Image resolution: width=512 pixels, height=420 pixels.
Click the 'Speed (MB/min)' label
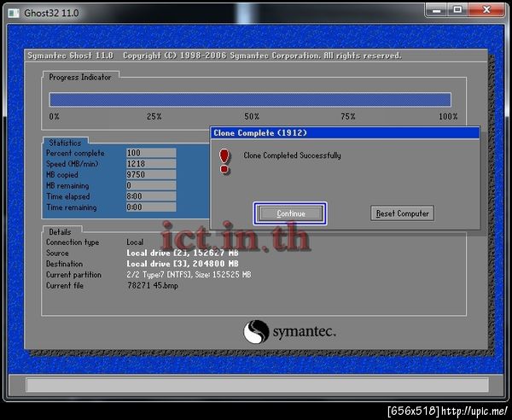click(x=73, y=164)
